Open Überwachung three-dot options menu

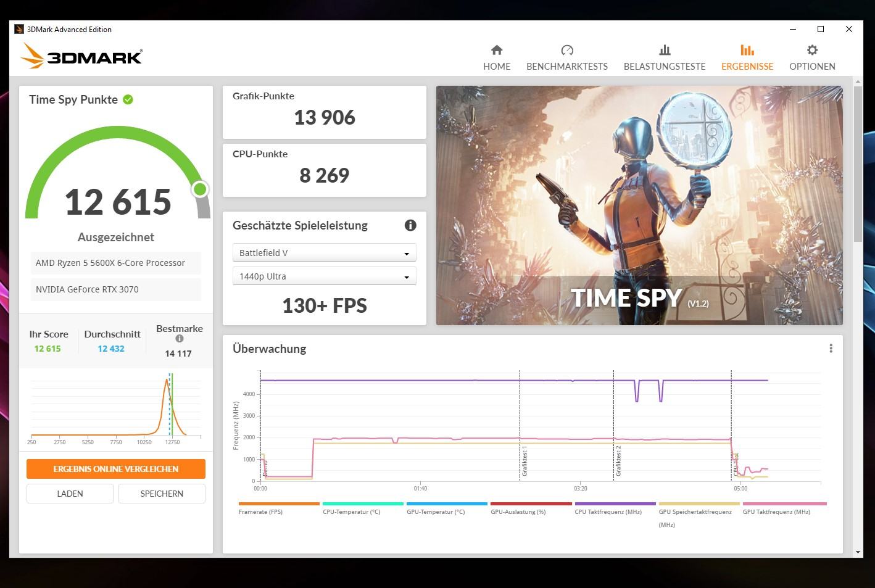(831, 349)
